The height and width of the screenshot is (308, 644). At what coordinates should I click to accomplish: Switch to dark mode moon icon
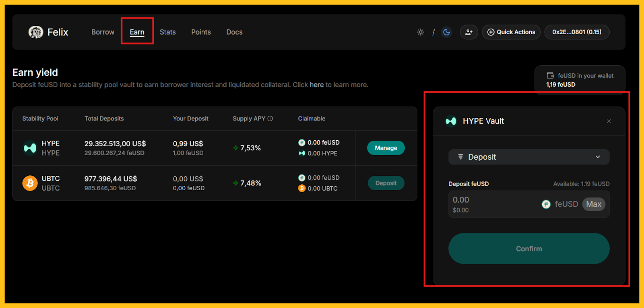446,32
